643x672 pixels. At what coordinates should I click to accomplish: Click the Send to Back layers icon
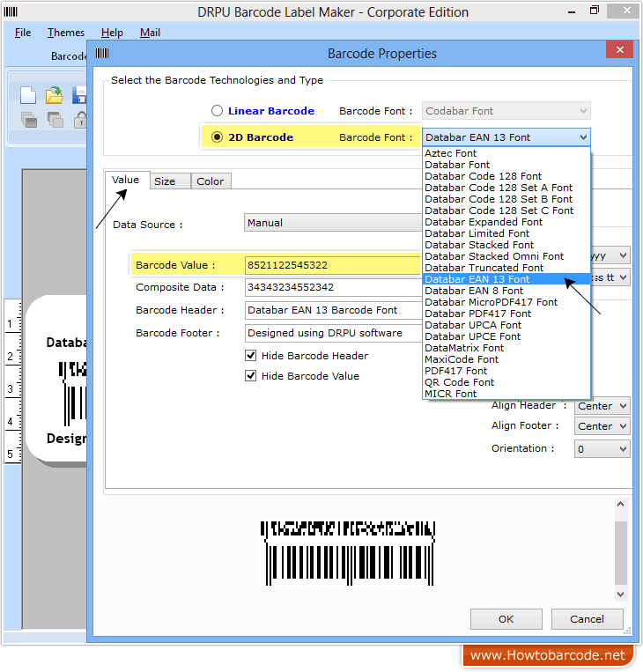pyautogui.click(x=55, y=120)
